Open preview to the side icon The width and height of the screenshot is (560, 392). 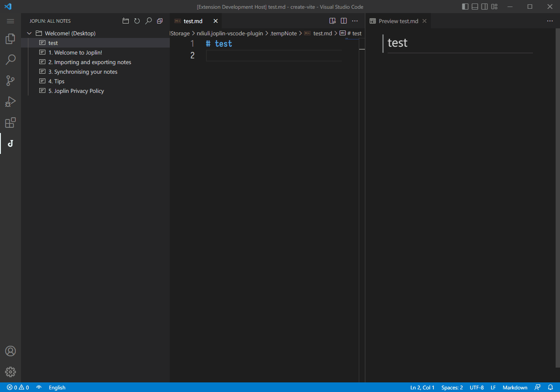(333, 21)
